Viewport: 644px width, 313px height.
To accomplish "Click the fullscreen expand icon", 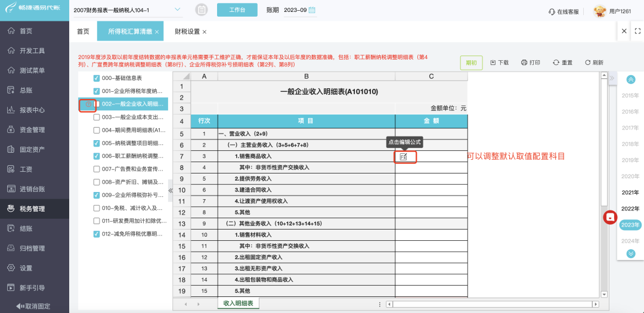I will (637, 31).
